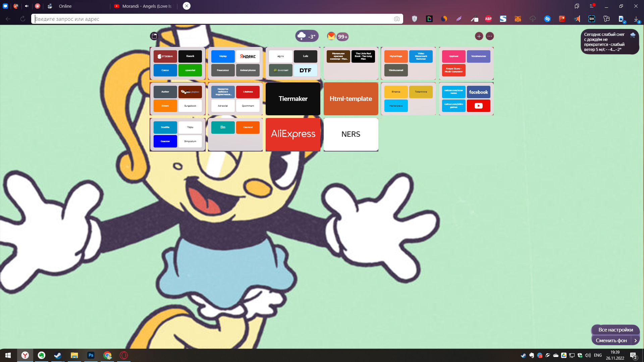The width and height of the screenshot is (644, 362).
Task: Expand background options arrow next to Сменить фон
Action: tap(635, 340)
